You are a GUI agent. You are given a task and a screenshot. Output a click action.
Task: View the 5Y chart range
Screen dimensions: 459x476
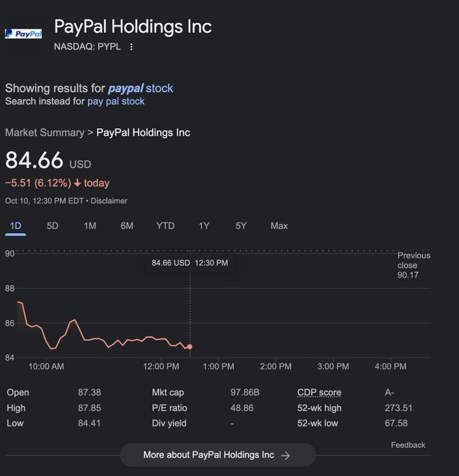coord(241,226)
